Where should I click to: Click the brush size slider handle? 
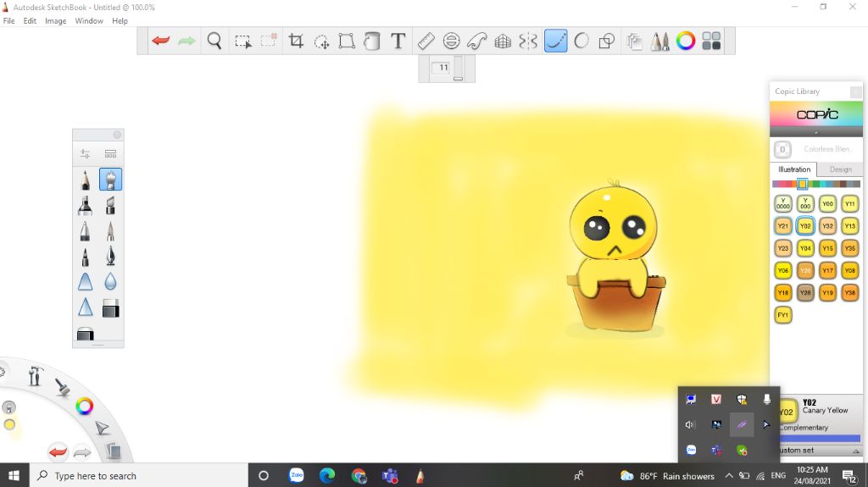pos(458,79)
